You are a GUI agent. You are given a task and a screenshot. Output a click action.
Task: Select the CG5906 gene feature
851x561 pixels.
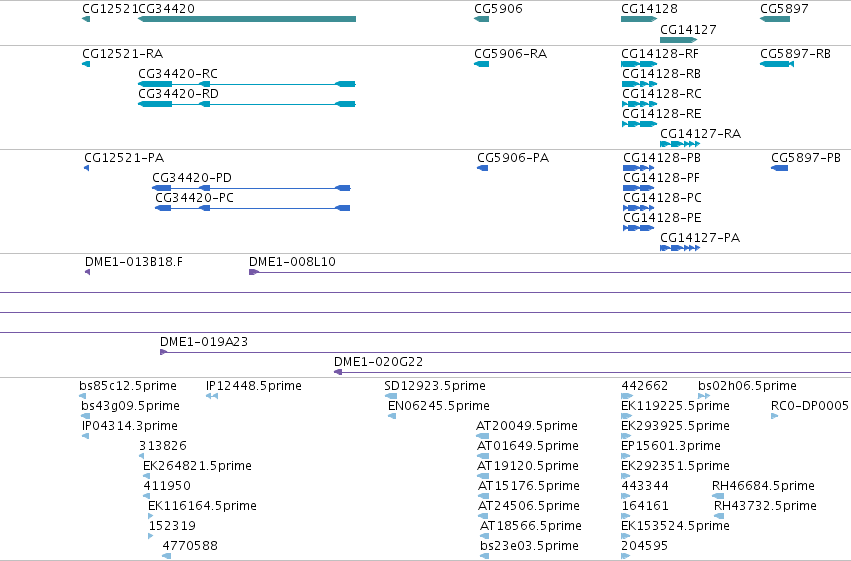pos(481,19)
